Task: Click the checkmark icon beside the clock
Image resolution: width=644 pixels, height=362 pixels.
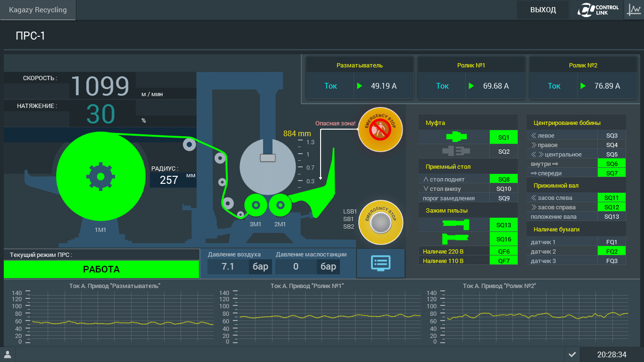Action: (572, 354)
